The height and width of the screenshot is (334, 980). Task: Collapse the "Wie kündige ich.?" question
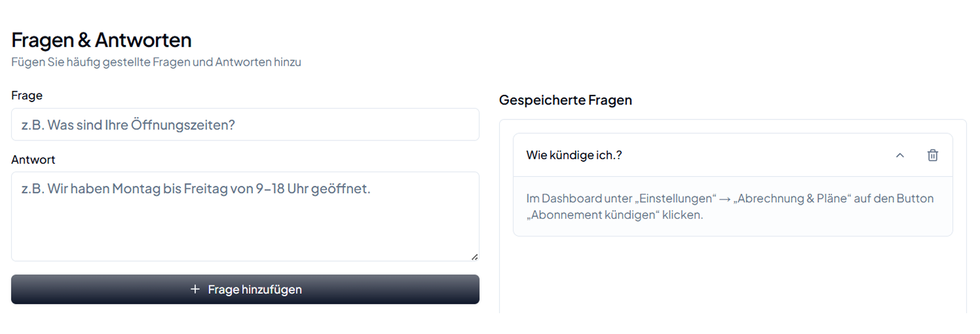[900, 155]
